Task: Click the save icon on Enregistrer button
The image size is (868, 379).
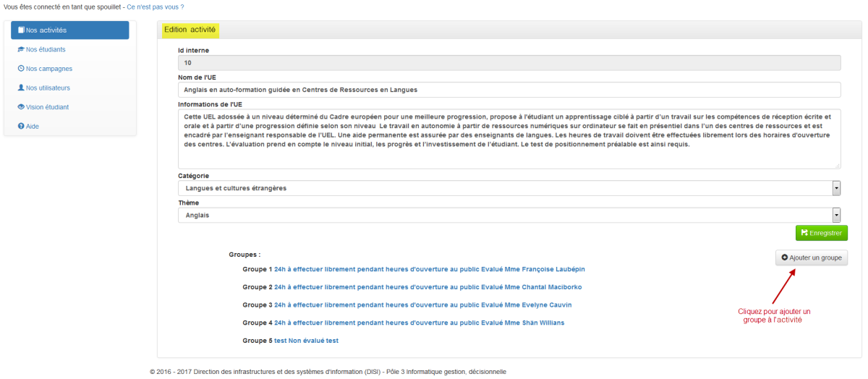Action: click(x=804, y=233)
